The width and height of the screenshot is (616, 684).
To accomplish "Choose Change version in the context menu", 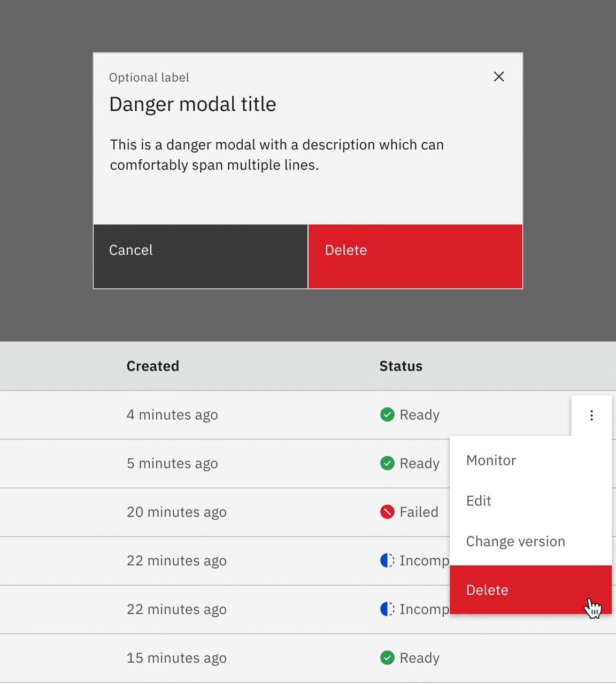I will pos(515,541).
